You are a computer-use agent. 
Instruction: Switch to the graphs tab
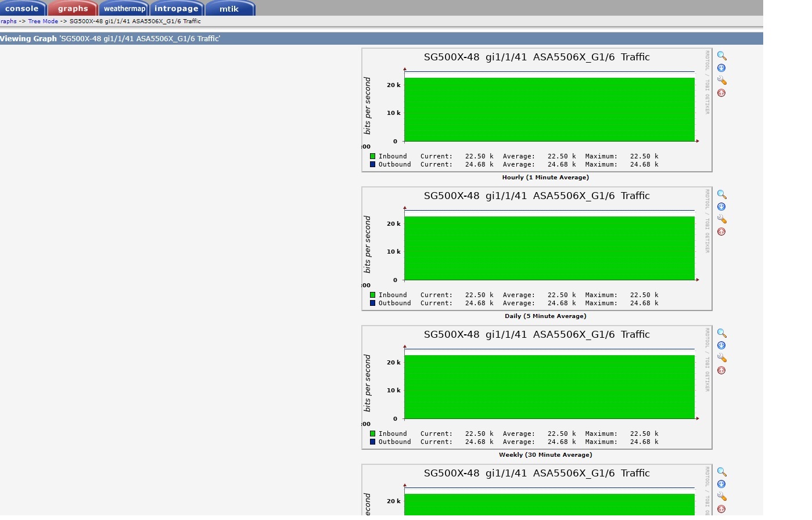[73, 8]
